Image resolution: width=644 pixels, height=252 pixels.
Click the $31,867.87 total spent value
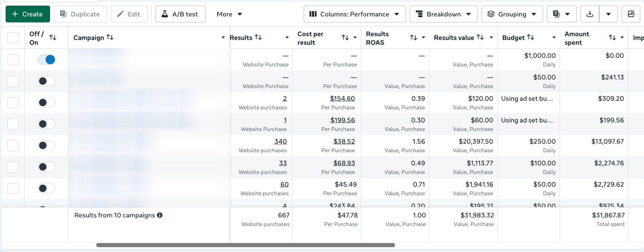tap(609, 215)
